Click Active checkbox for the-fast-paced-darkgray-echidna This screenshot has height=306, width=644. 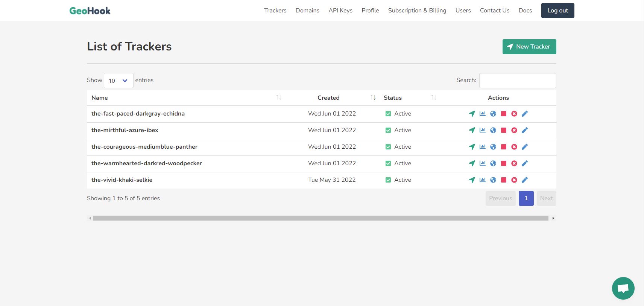click(x=388, y=114)
